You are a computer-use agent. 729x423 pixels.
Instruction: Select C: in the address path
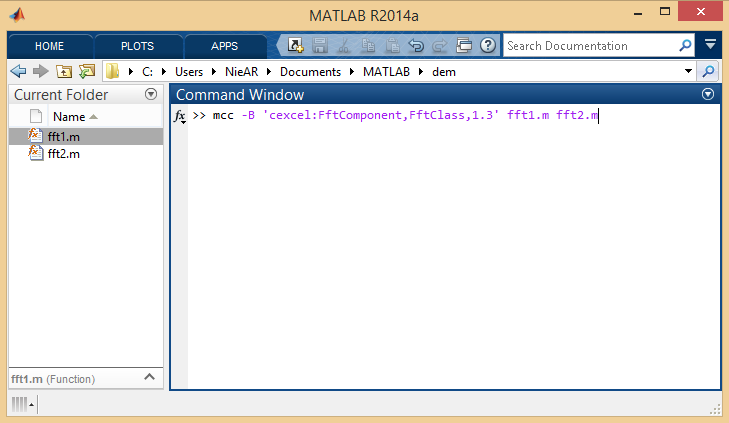(147, 72)
